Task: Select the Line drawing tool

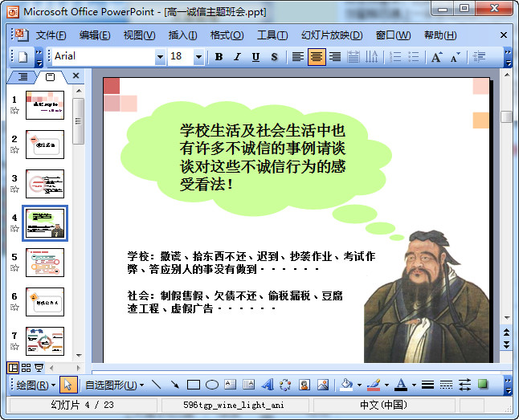Action: point(156,385)
